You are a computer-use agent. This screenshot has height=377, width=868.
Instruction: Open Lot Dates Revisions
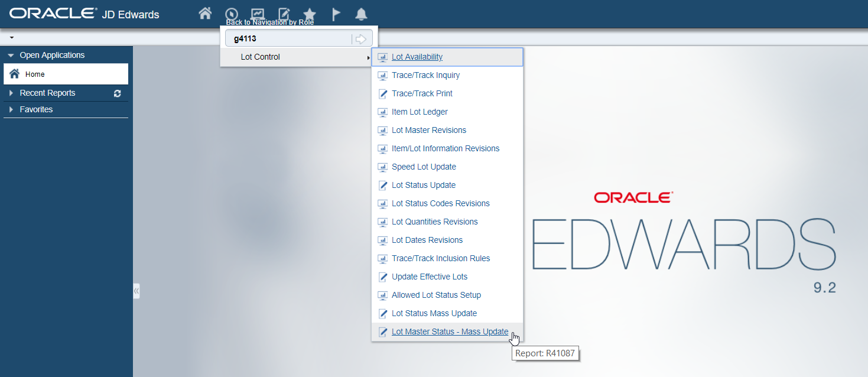[427, 240]
